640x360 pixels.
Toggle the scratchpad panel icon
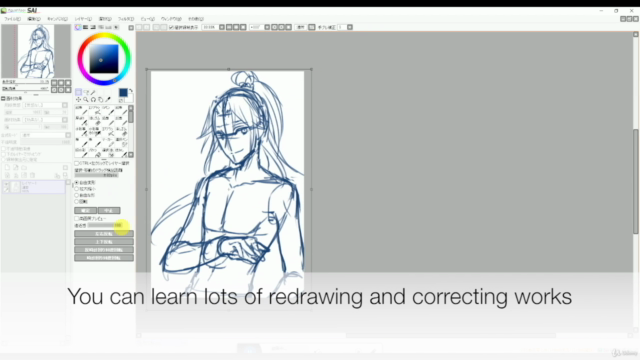click(x=116, y=27)
